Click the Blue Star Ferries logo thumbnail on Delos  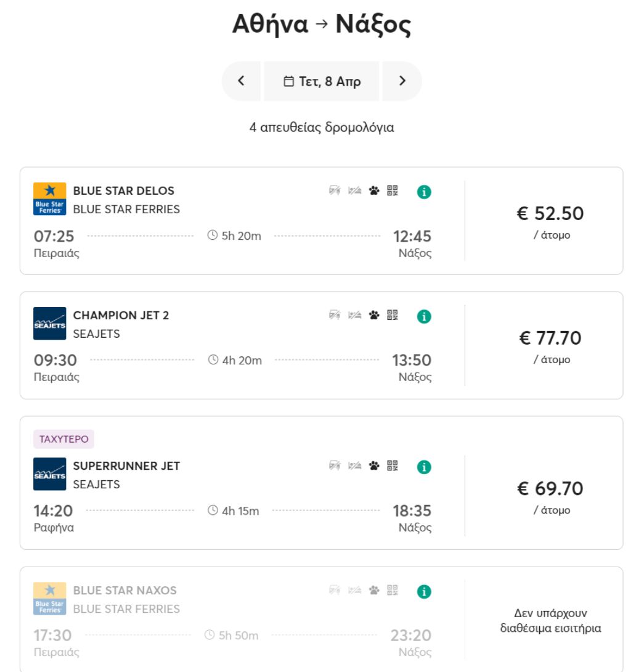pos(49,199)
